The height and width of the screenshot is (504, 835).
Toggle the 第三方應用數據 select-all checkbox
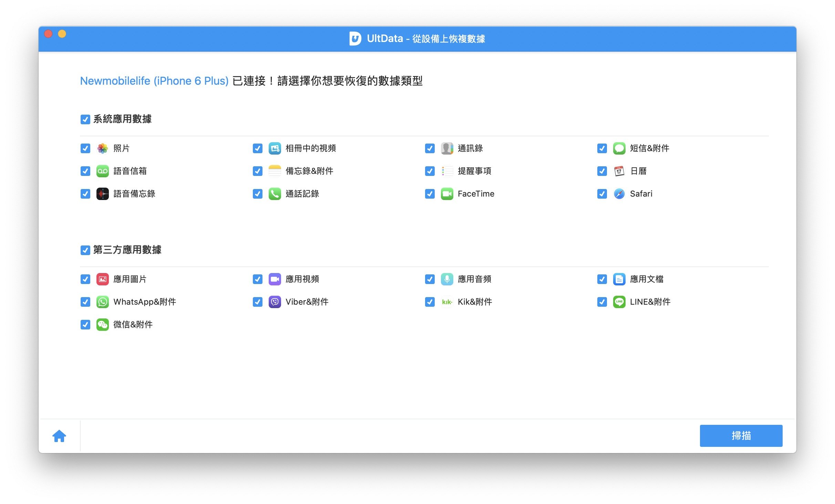click(x=85, y=250)
